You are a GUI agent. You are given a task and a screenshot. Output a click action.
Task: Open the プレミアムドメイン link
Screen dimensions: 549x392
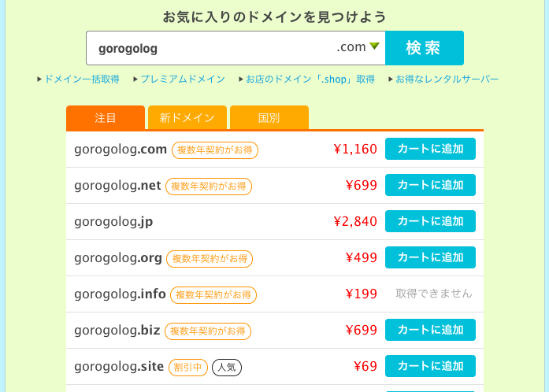click(183, 79)
